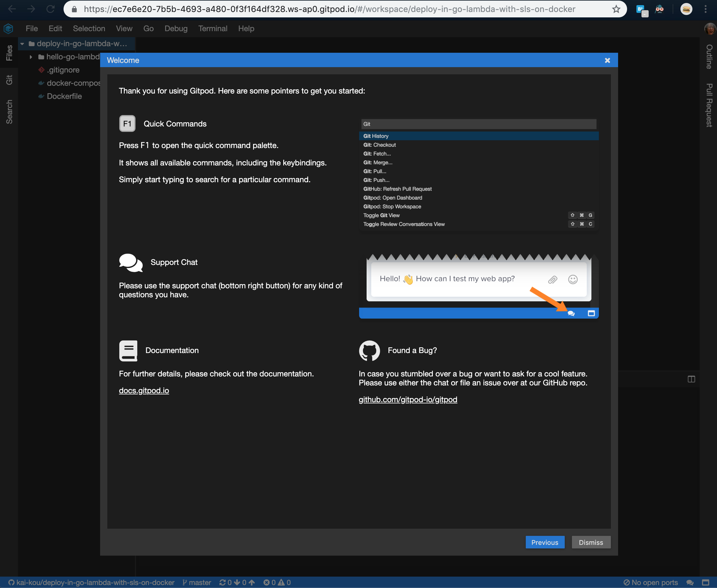Expand the hello-go-lambda folder
Image resolution: width=717 pixels, height=588 pixels.
(31, 57)
